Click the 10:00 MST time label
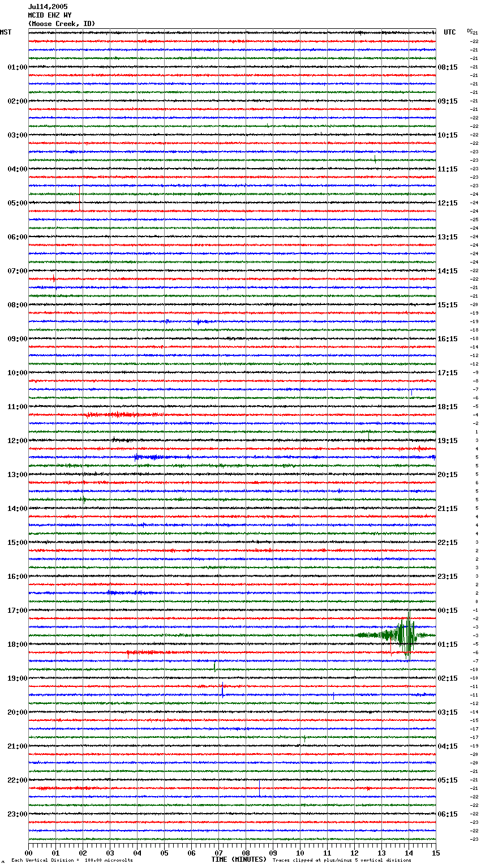The image size is (481, 868). pos(18,373)
